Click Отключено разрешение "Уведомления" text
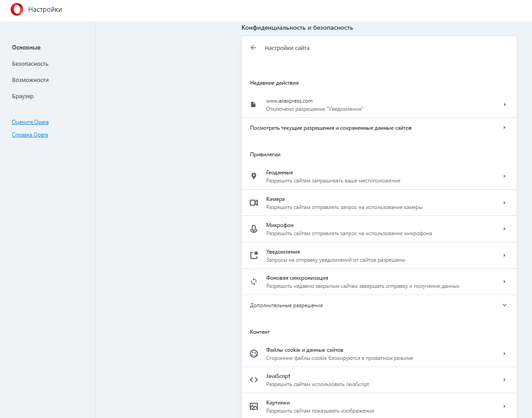The image size is (532, 418). tap(315, 109)
